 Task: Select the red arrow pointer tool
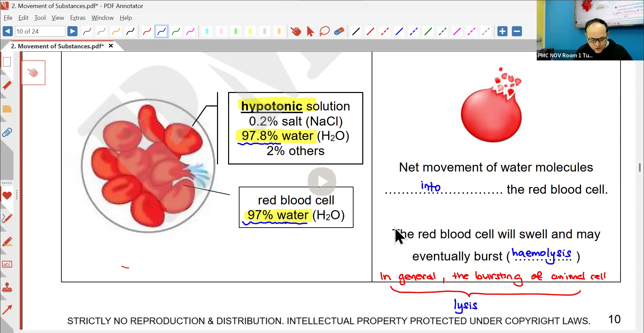pyautogui.click(x=310, y=32)
